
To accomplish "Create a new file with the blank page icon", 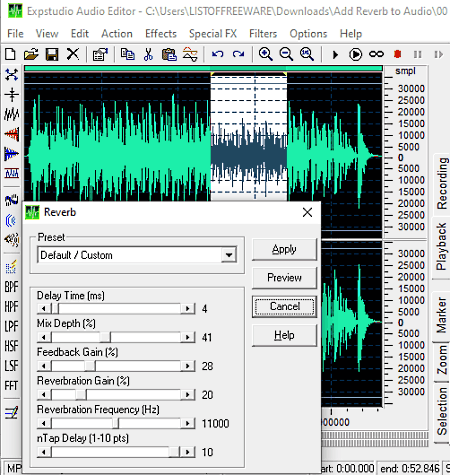I will pos(11,54).
